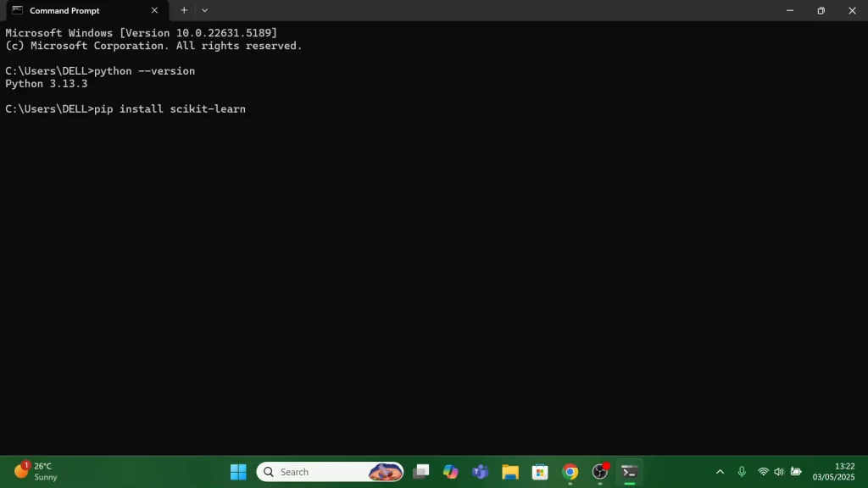Click the Terminal icon in the taskbar
868x488 pixels.
pyautogui.click(x=629, y=472)
